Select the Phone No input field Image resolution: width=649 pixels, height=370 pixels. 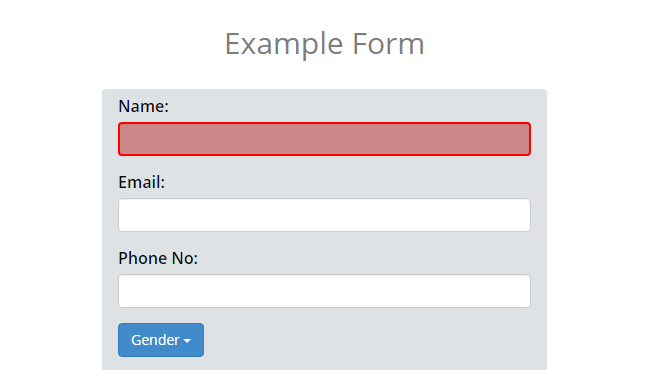click(324, 291)
